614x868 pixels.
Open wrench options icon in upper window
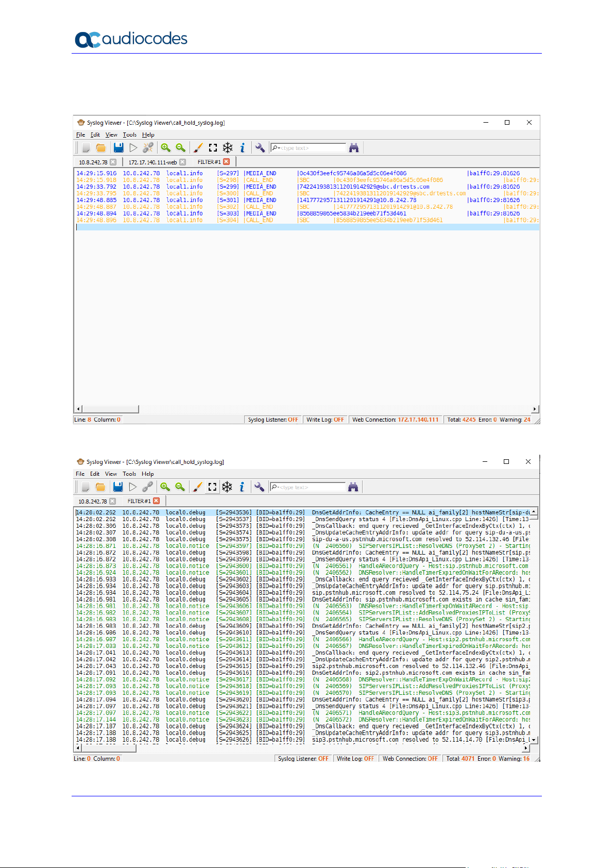(x=260, y=148)
